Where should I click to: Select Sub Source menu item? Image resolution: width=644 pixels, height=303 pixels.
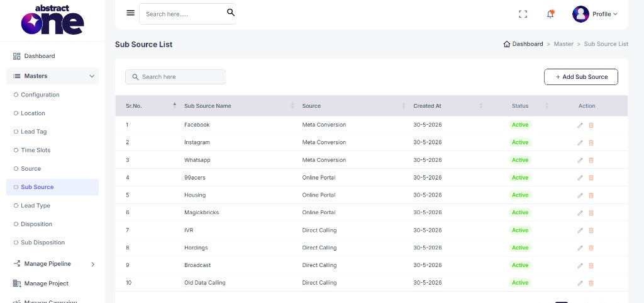[53, 187]
